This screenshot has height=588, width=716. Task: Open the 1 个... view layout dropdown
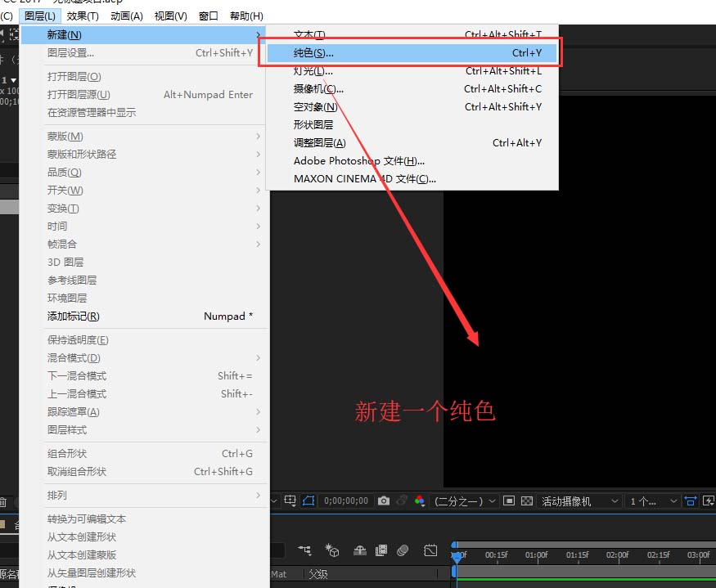[x=653, y=500]
